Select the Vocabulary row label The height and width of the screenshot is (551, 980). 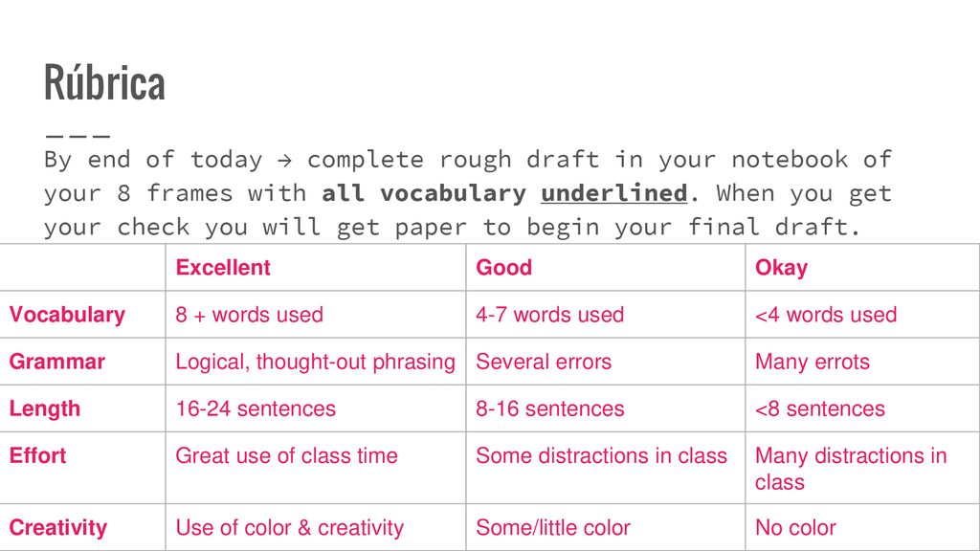[x=67, y=314]
